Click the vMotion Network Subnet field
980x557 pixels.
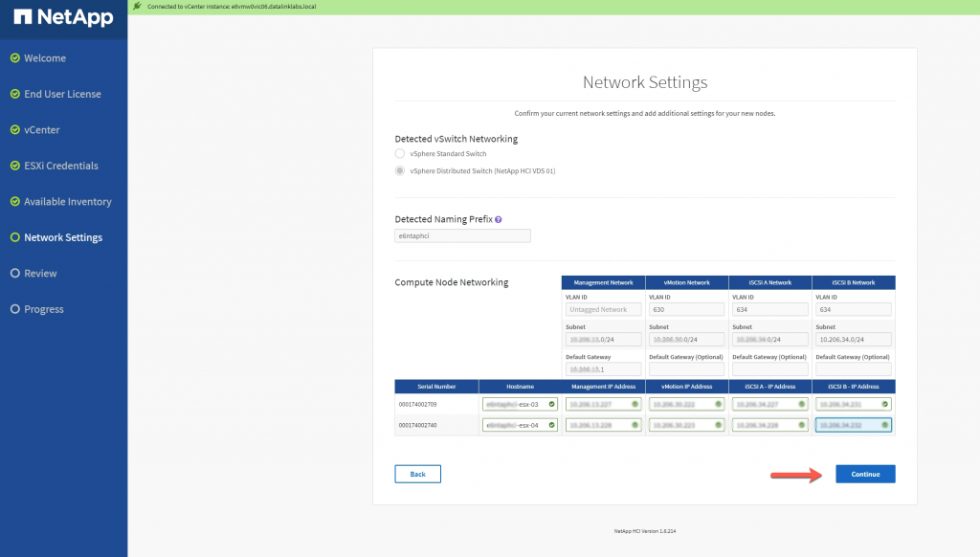[686, 340]
